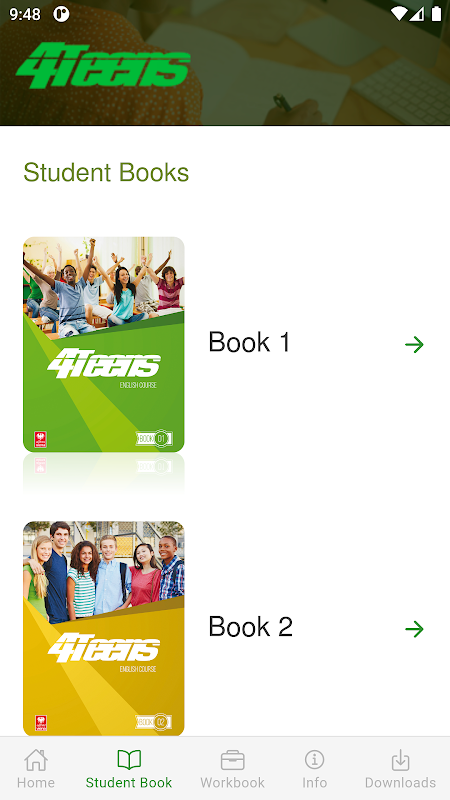Tap the Wi-Fi status icon
This screenshot has height=800, width=450.
pos(399,14)
